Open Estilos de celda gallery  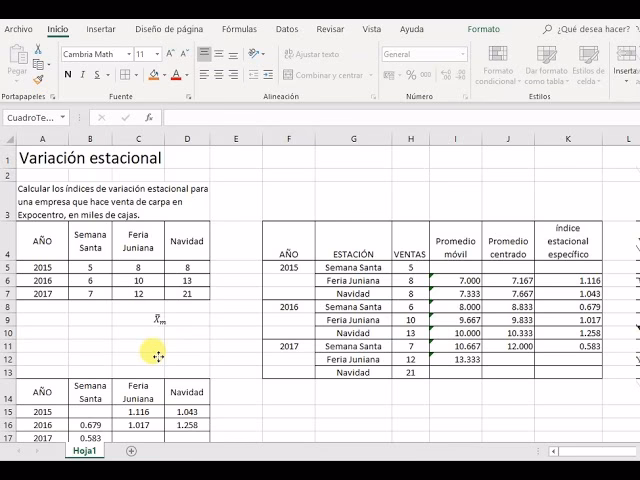588,64
